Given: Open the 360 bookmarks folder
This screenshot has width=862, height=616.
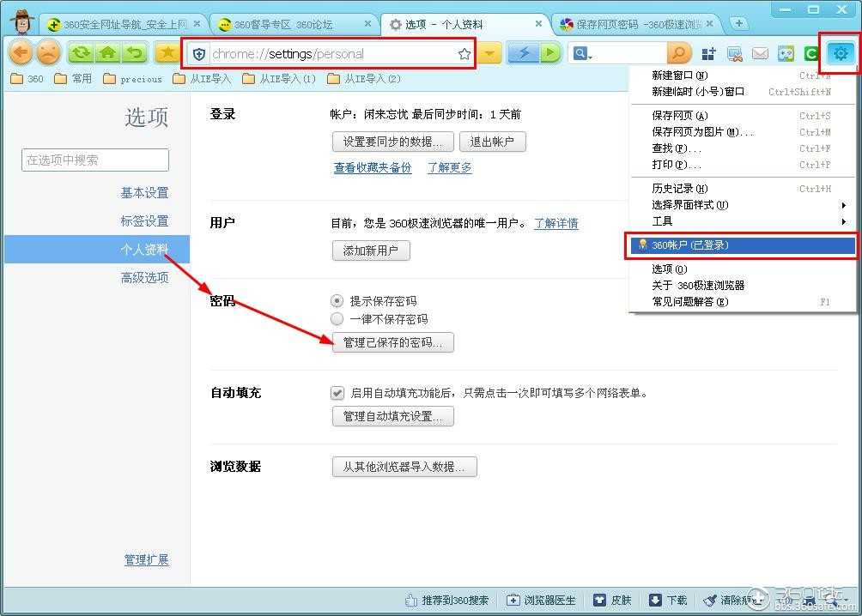Looking at the screenshot, I should coord(27,79).
